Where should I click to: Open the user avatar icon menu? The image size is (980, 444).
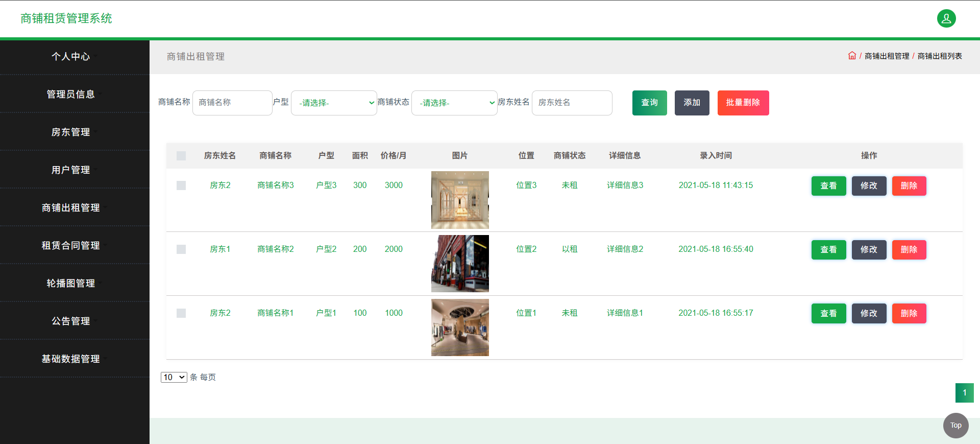coord(946,18)
